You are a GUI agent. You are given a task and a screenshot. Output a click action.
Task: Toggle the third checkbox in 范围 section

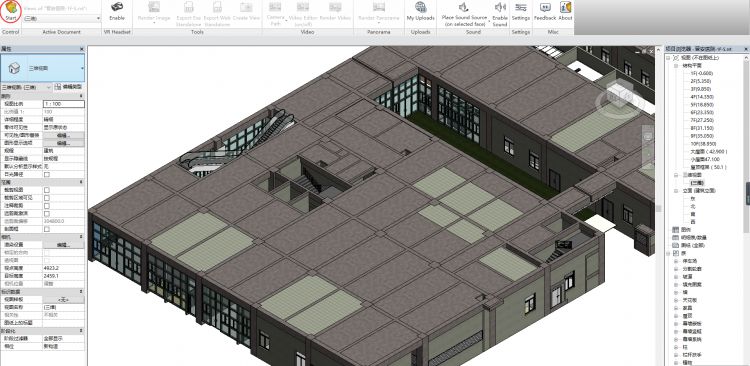click(47, 206)
